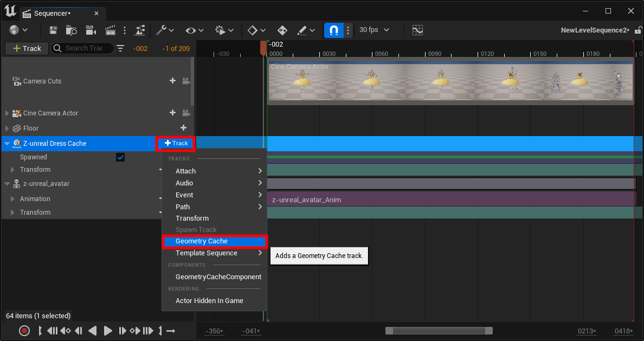Open the Curve Editor icon

[x=418, y=30]
